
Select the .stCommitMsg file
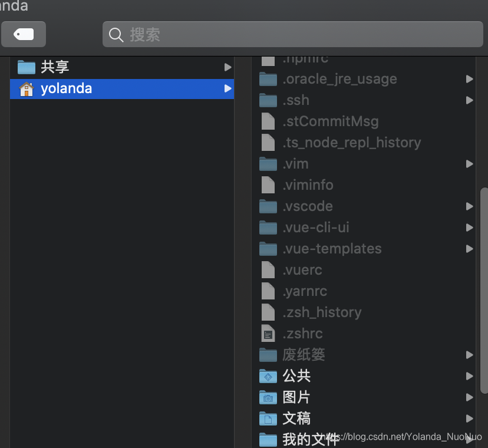pos(331,121)
